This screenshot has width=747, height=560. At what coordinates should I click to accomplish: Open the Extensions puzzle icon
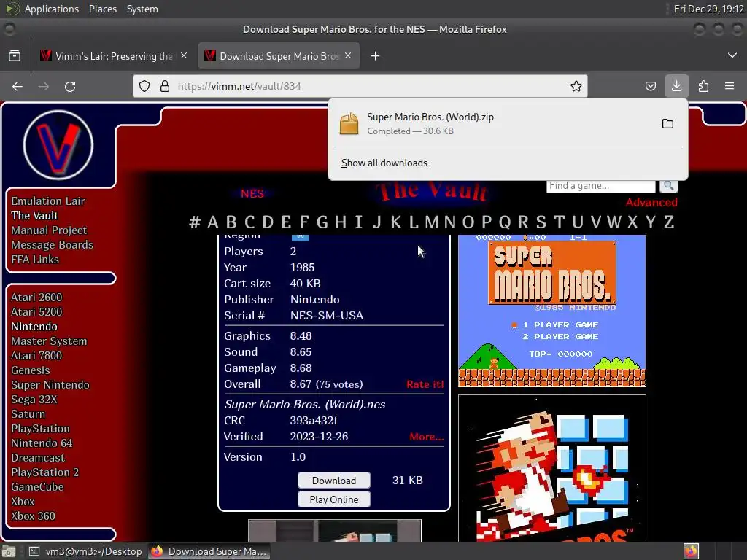pos(703,86)
